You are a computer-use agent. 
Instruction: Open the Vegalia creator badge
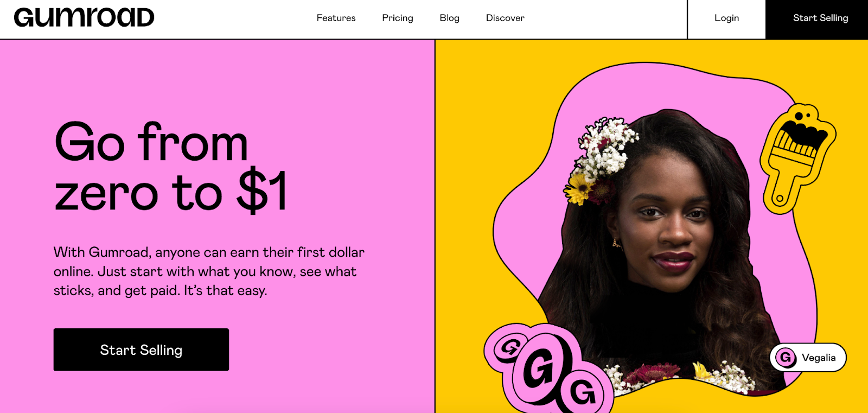[808, 358]
